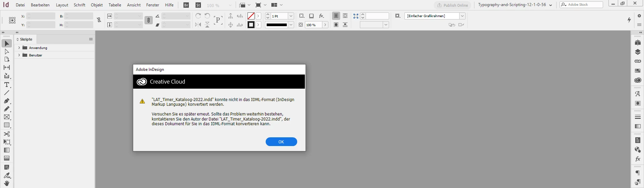Click the Adobe Stock search field
644x188 pixels.
581,5
